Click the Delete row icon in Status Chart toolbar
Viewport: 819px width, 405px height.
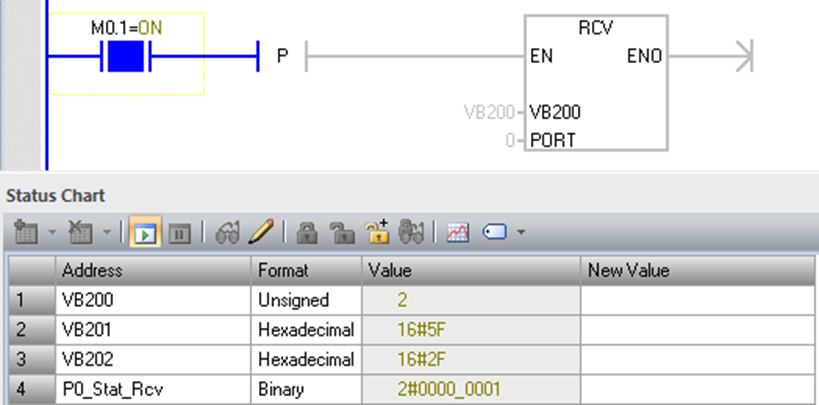tap(81, 232)
